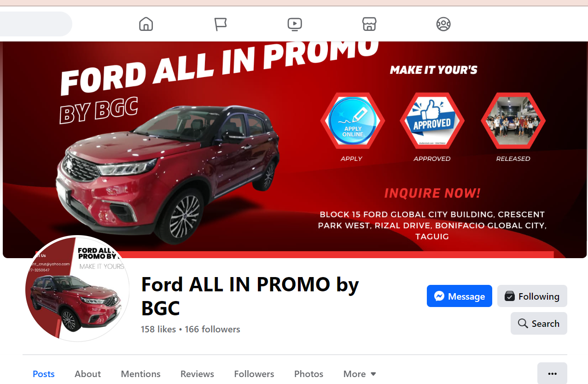588x384 pixels.
Task: Open the Groups icon in top bar
Action: pos(443,24)
